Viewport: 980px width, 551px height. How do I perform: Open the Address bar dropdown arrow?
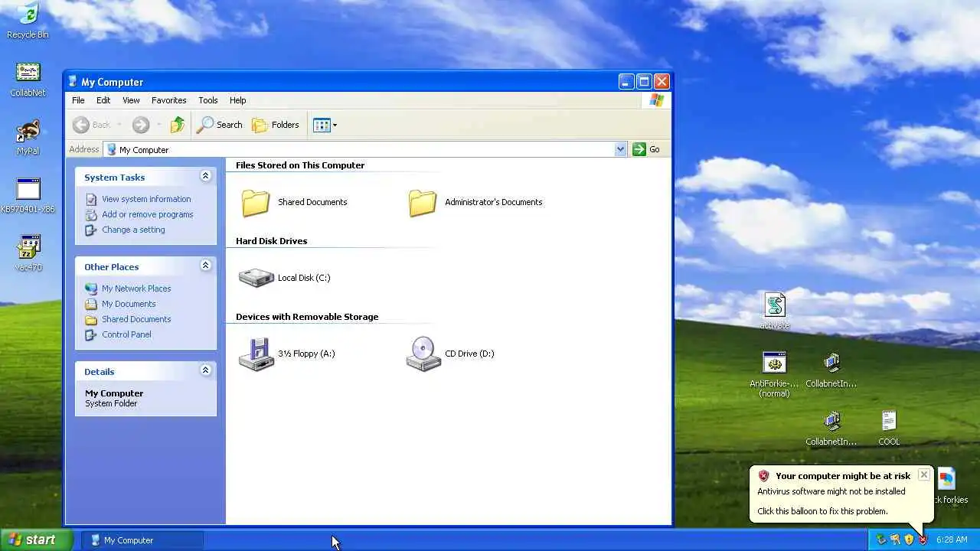pyautogui.click(x=620, y=149)
